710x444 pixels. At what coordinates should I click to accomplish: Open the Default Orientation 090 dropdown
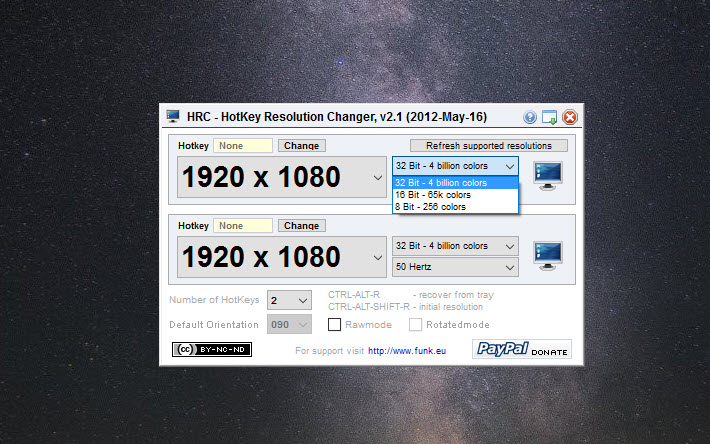[289, 325]
